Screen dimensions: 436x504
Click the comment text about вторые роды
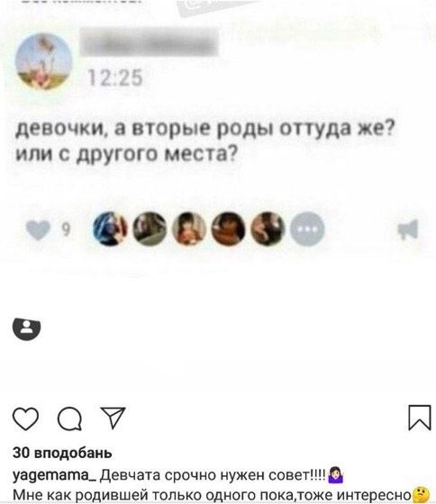tap(205, 141)
